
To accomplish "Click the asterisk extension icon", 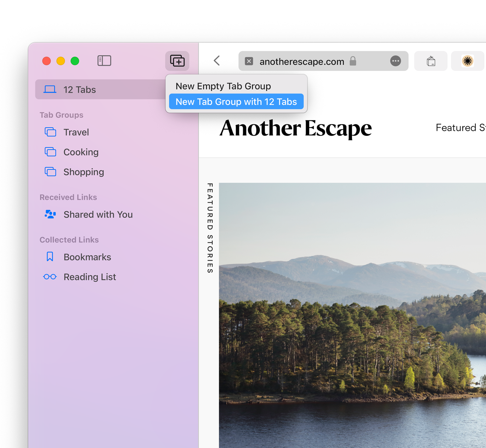I will 467,61.
